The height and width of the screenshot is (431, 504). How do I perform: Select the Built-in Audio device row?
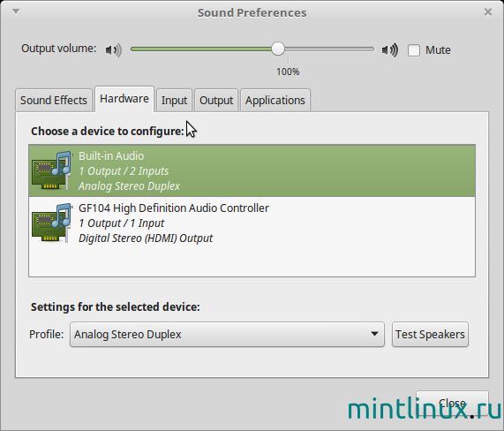[x=252, y=170]
